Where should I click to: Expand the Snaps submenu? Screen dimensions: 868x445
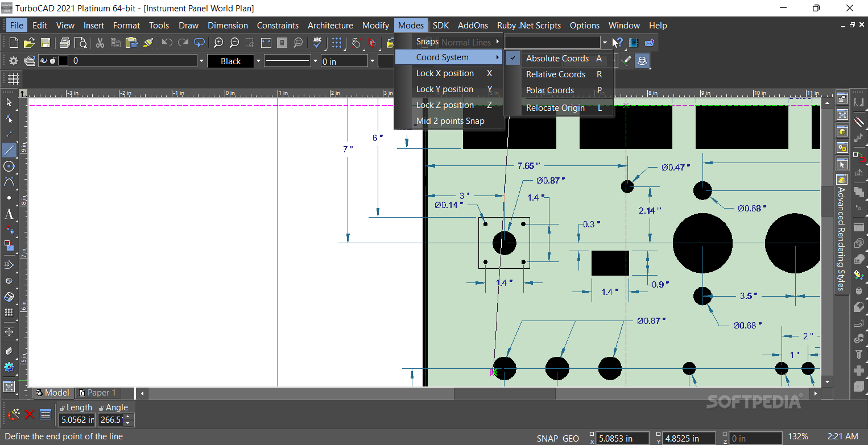tap(449, 41)
